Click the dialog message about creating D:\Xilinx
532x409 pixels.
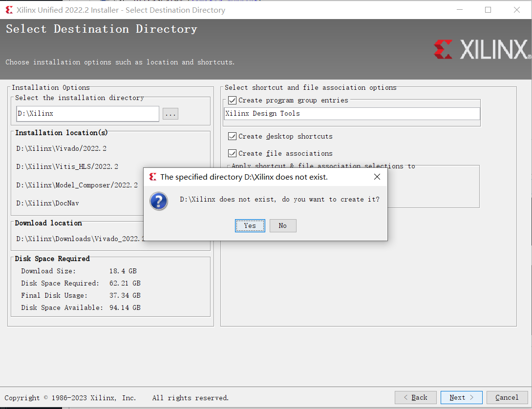point(279,199)
